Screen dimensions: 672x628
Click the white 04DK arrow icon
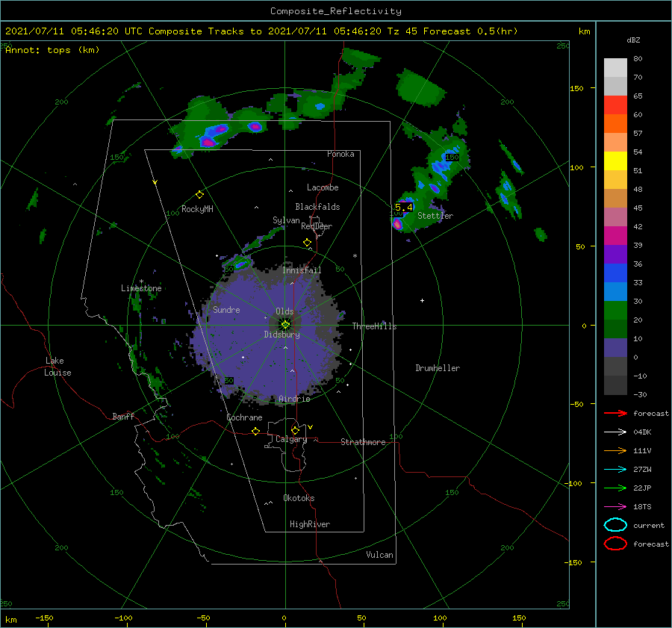click(615, 432)
